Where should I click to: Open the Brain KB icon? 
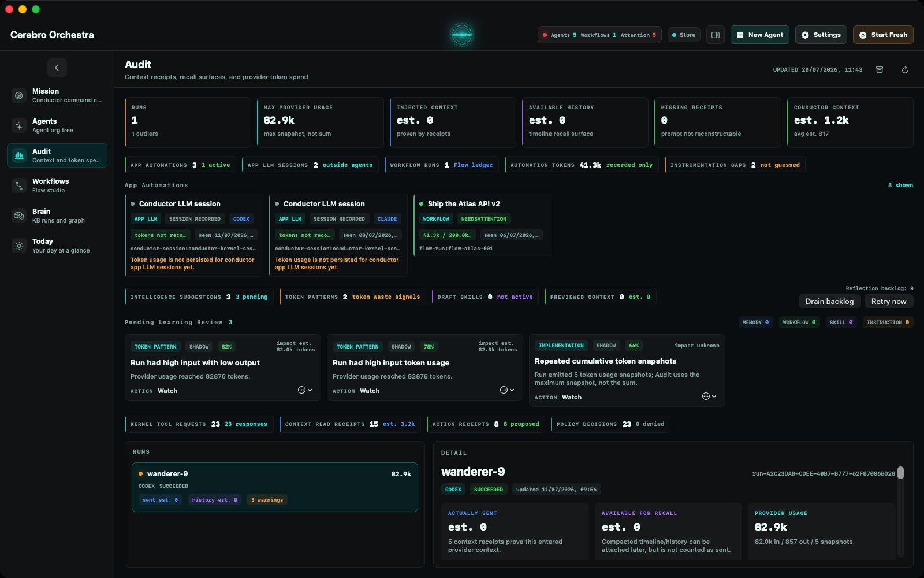19,216
